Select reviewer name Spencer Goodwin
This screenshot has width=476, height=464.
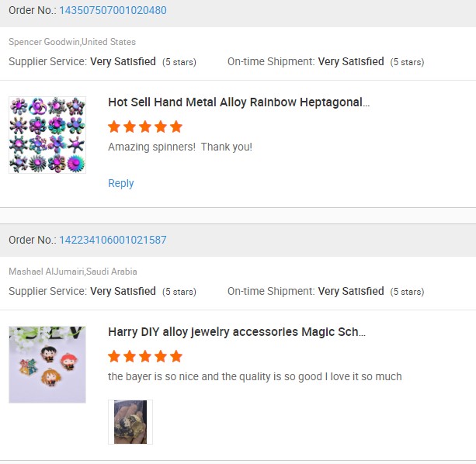coord(44,42)
